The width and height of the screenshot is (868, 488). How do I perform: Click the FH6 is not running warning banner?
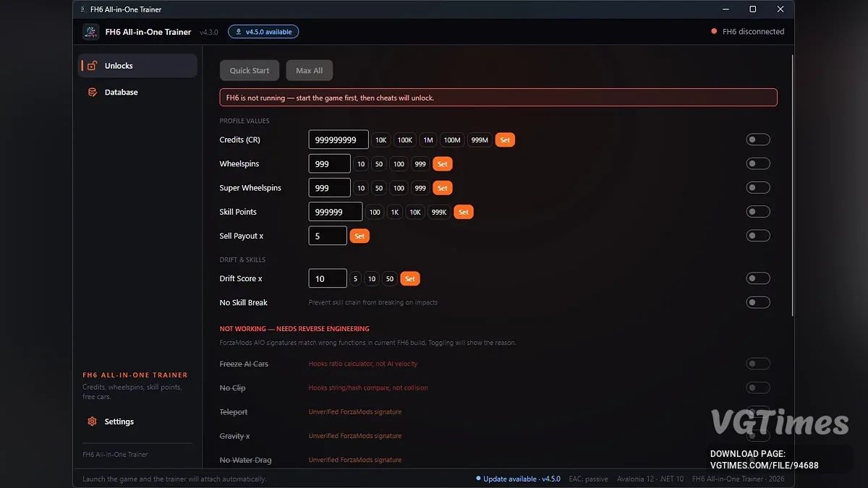tap(498, 98)
